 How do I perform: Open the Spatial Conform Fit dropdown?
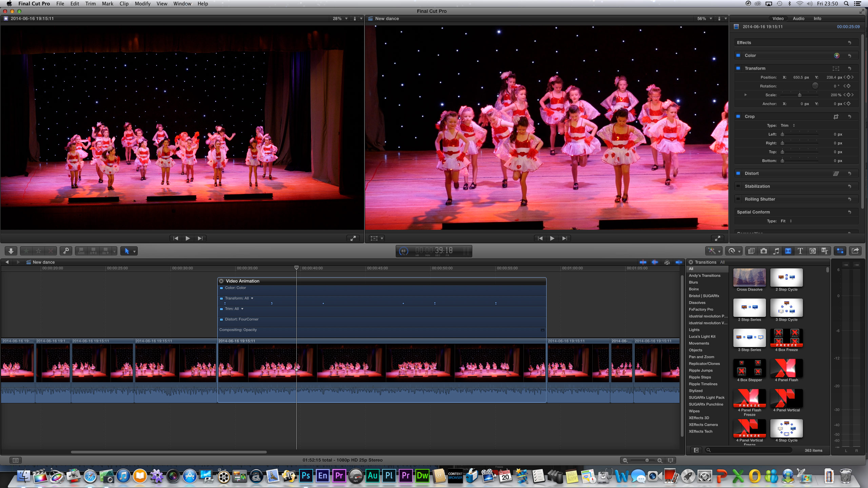click(x=786, y=221)
